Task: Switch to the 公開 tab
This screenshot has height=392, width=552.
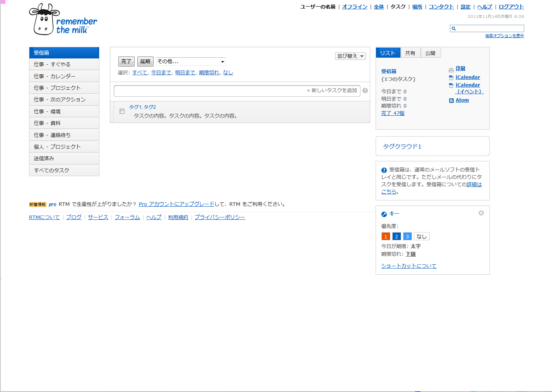Action: point(431,53)
